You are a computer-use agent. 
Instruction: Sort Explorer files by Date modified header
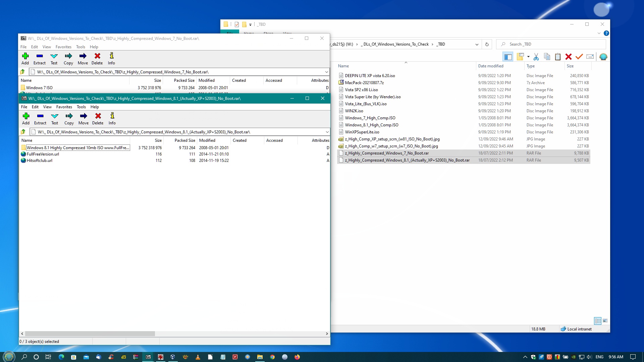pyautogui.click(x=500, y=66)
